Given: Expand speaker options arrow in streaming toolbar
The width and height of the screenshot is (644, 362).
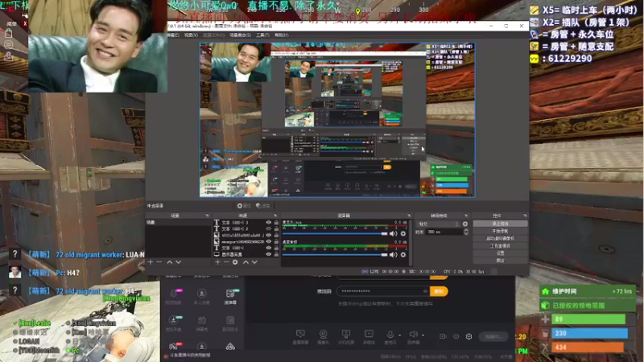Looking at the screenshot, I should 423,335.
